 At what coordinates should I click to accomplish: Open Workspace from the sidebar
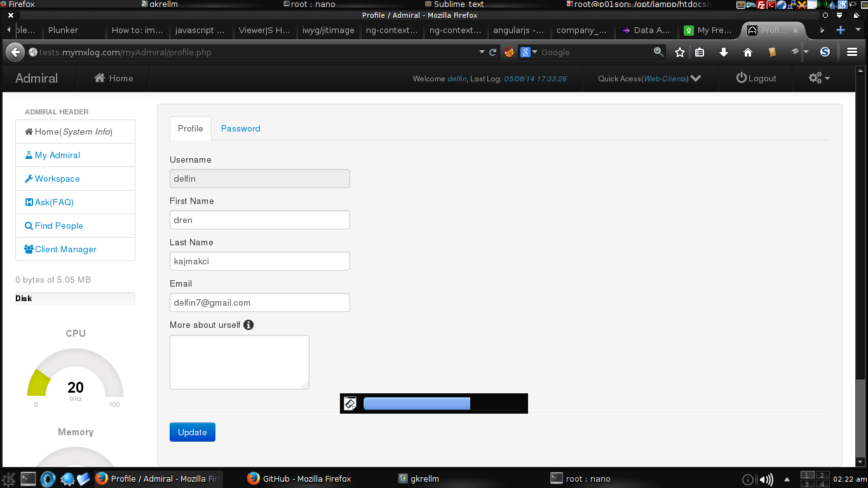[57, 179]
